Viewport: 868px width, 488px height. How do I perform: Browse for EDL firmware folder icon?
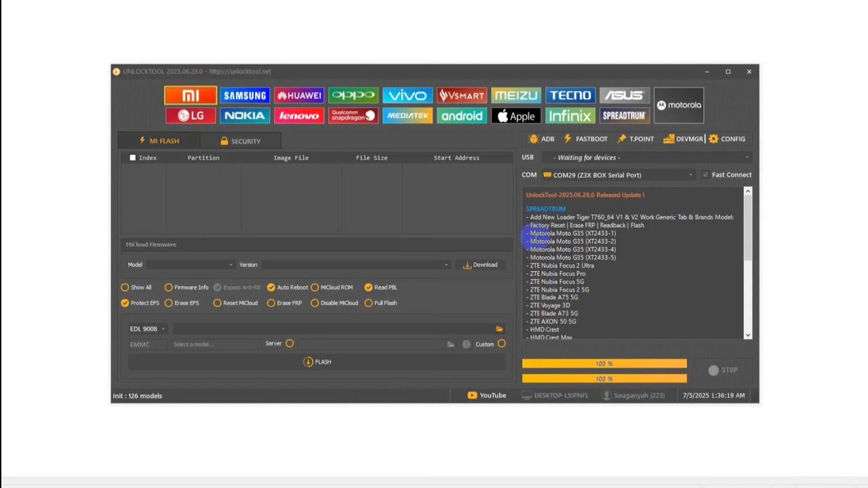click(x=500, y=329)
